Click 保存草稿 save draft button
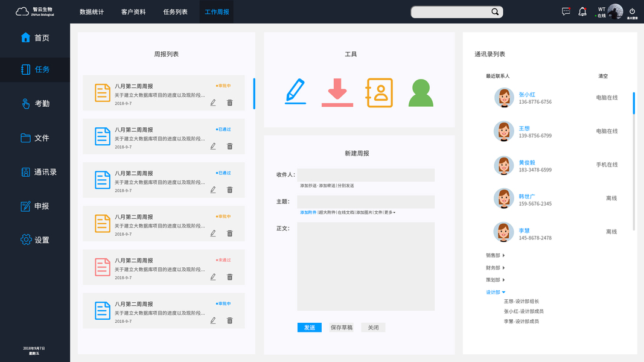The height and width of the screenshot is (362, 644). [x=341, y=328]
